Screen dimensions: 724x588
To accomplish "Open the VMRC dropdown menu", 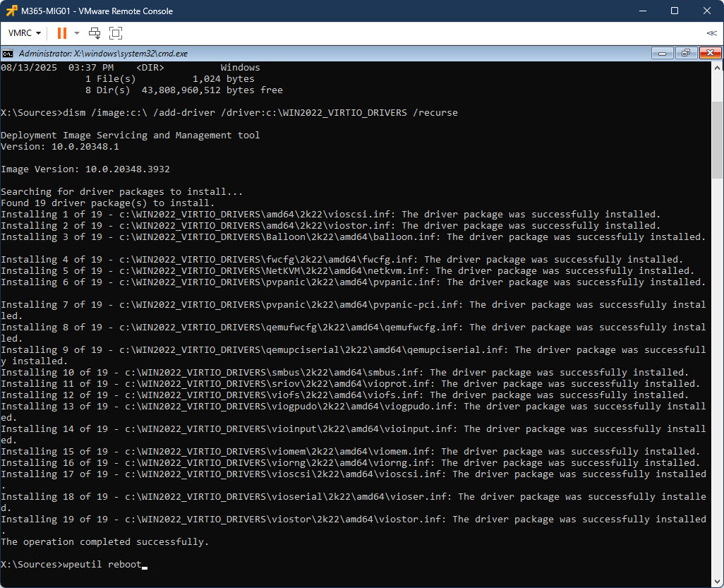I will point(25,32).
